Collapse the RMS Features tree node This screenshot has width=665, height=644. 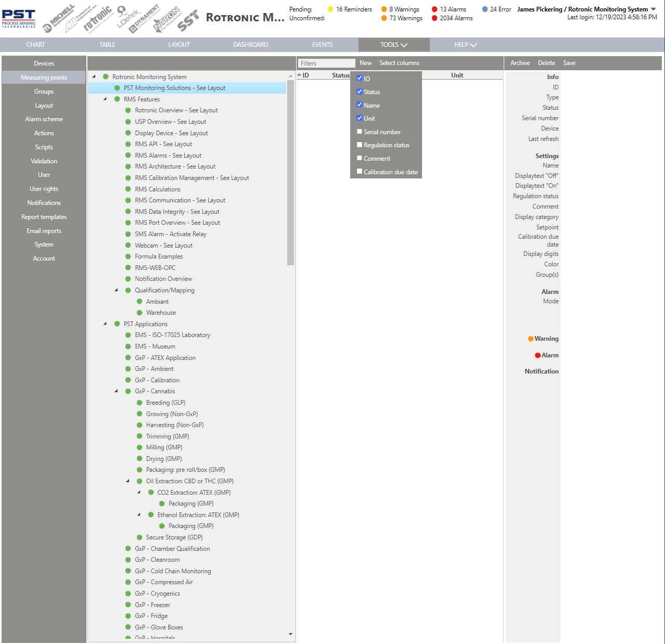pyautogui.click(x=105, y=99)
